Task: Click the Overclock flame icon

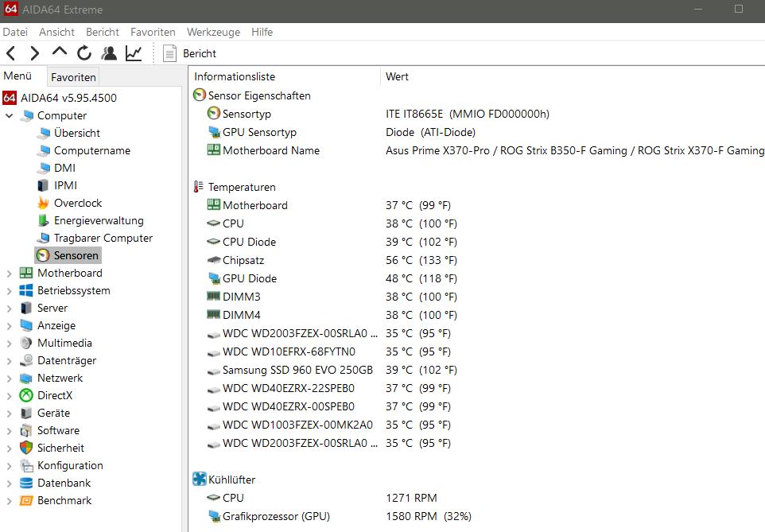Action: click(x=44, y=203)
